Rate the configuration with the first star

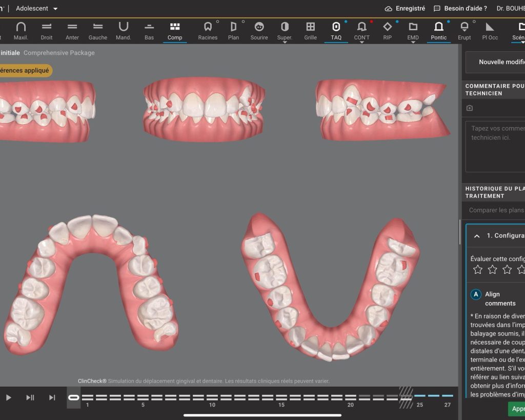tap(478, 269)
